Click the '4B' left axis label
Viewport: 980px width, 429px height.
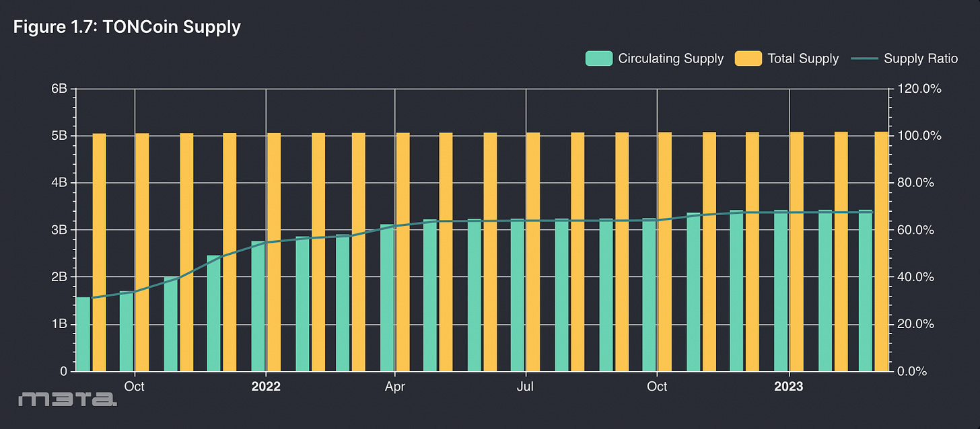click(59, 183)
